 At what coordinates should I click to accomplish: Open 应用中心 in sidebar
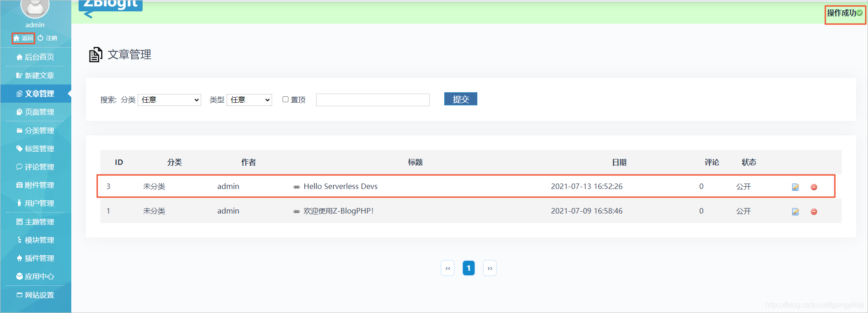(x=35, y=276)
